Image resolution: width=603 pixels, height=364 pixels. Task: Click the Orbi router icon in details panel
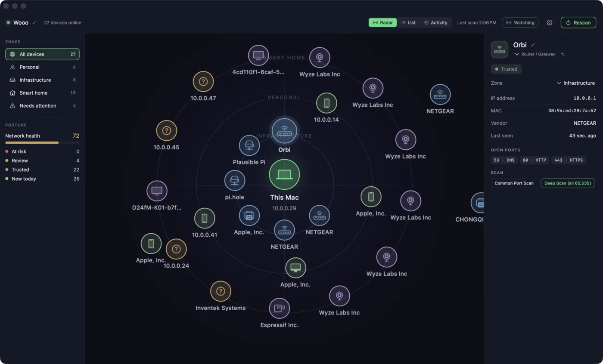tap(500, 49)
